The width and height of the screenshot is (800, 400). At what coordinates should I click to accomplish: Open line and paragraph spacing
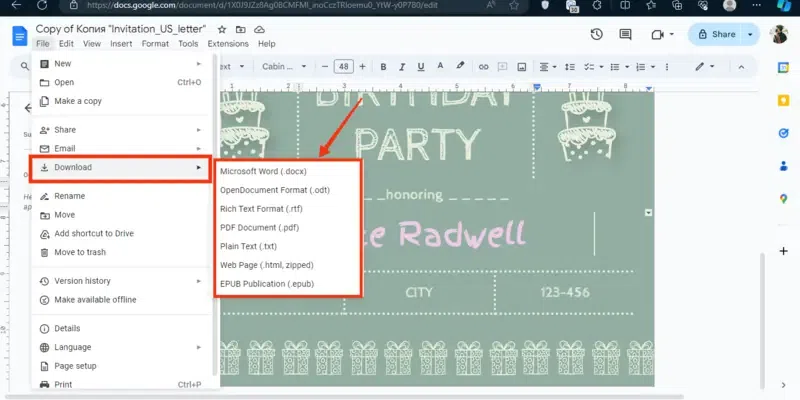(x=570, y=67)
